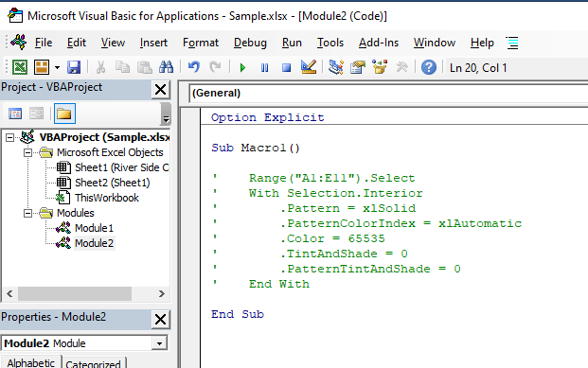Click the indent icon right of Help
The width and height of the screenshot is (588, 368).
coord(512,43)
